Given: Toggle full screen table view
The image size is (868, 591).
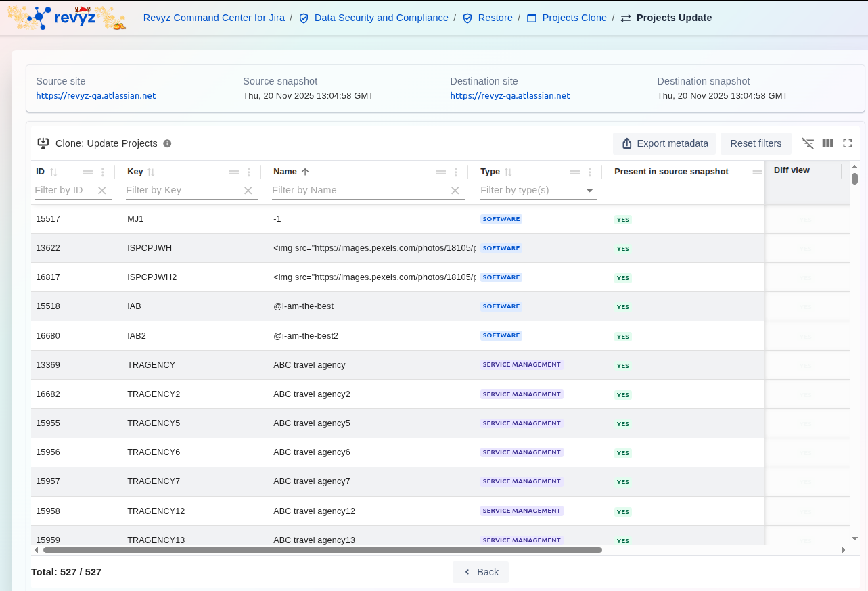Looking at the screenshot, I should point(847,143).
